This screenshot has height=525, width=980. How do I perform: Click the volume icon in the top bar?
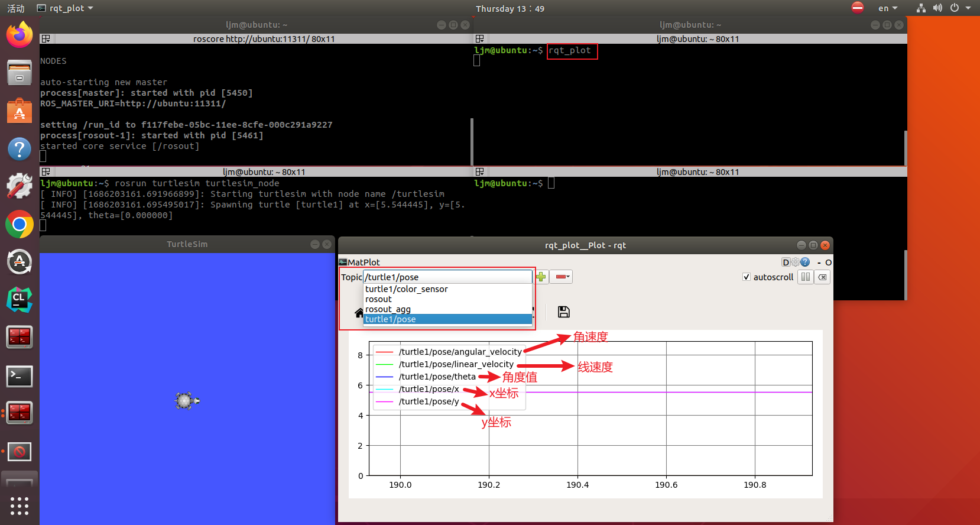click(x=937, y=8)
